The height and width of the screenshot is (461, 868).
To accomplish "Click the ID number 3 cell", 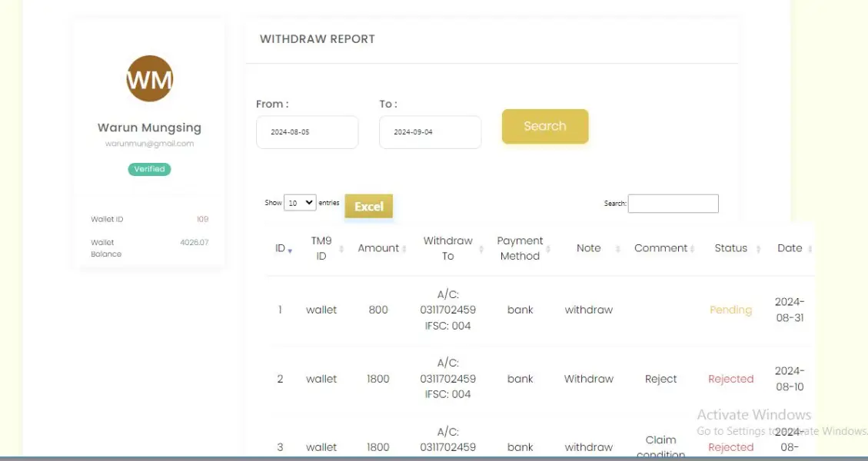I will pyautogui.click(x=280, y=447).
